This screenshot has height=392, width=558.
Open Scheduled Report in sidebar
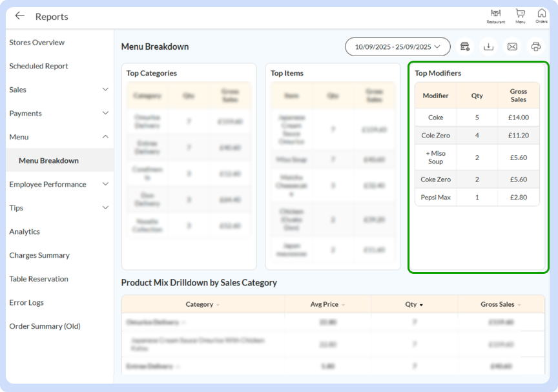(x=39, y=66)
